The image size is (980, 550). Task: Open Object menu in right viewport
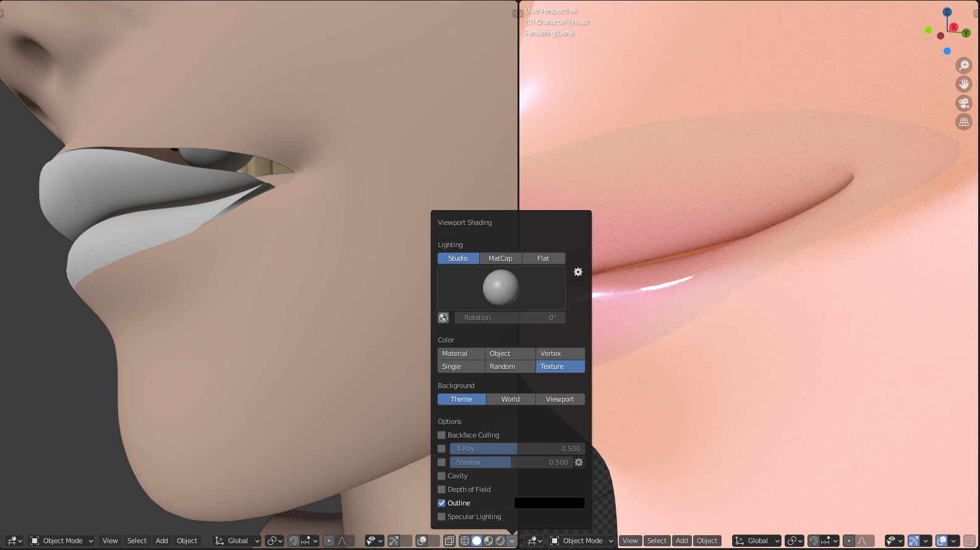tap(707, 541)
